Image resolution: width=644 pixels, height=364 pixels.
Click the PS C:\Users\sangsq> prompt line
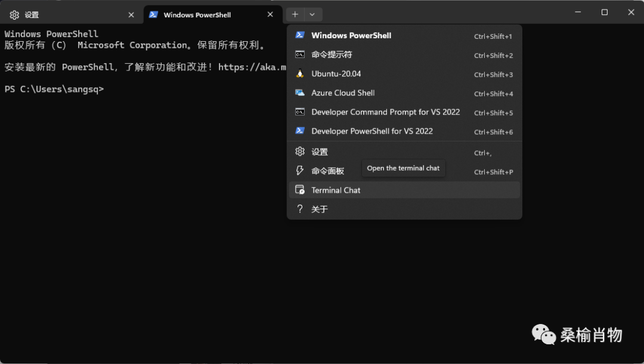point(54,89)
